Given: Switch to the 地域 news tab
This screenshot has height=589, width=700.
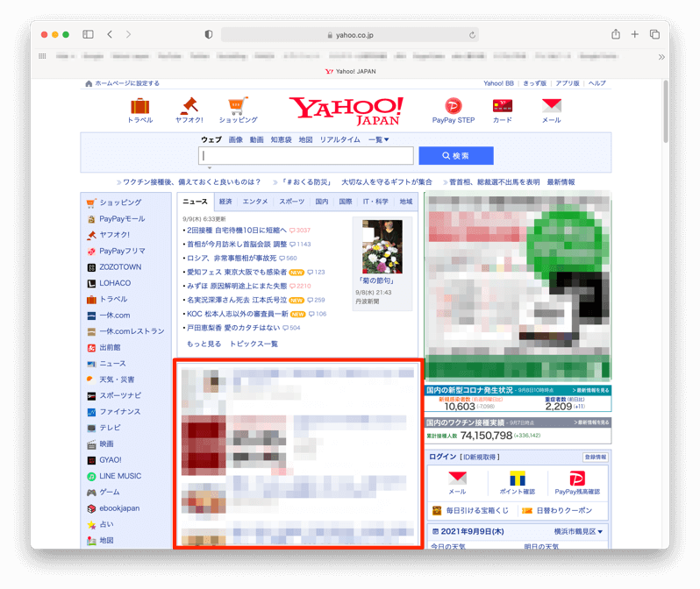Looking at the screenshot, I should 406,202.
